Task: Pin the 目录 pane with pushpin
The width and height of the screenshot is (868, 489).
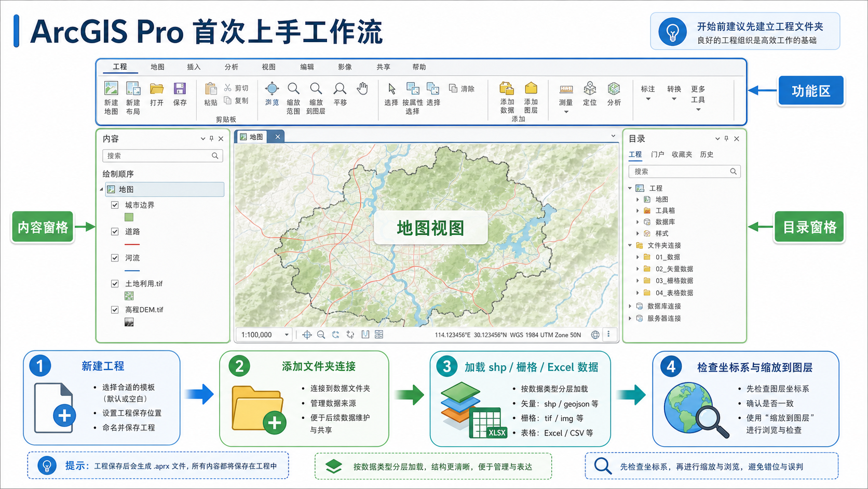Action: click(x=726, y=139)
